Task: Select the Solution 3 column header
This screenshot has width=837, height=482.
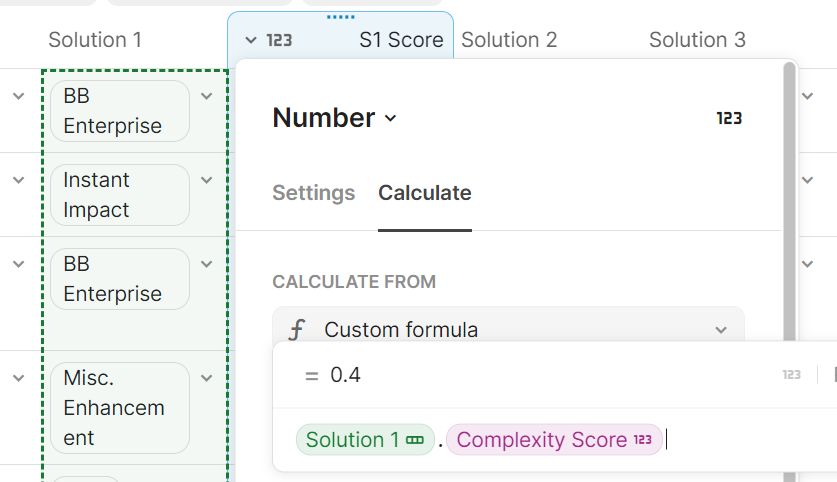Action: [697, 40]
